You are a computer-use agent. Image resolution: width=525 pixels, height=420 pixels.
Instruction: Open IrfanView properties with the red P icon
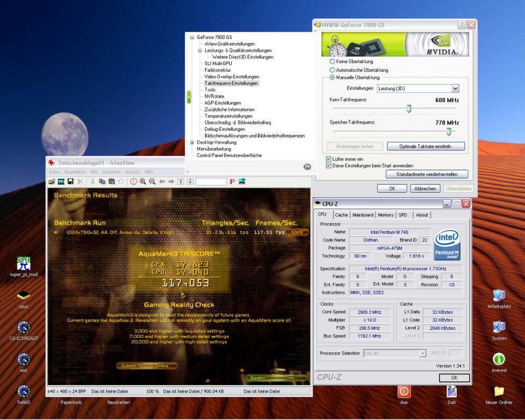click(232, 182)
